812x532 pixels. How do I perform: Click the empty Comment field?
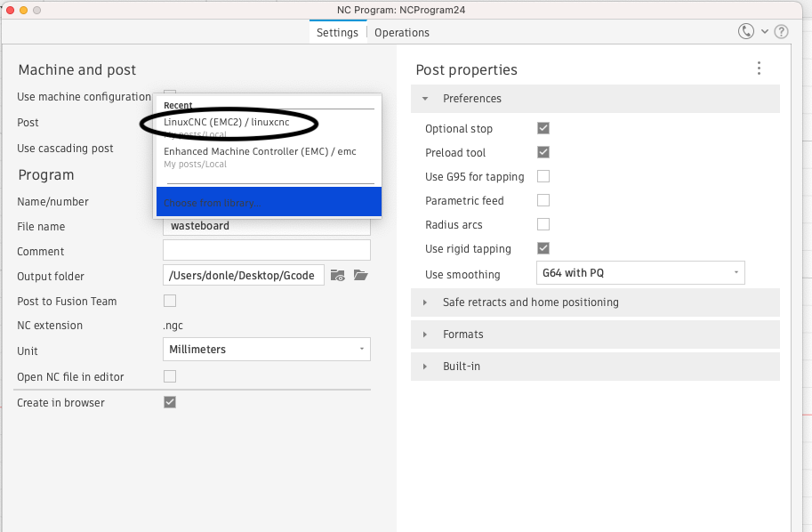[x=267, y=250]
